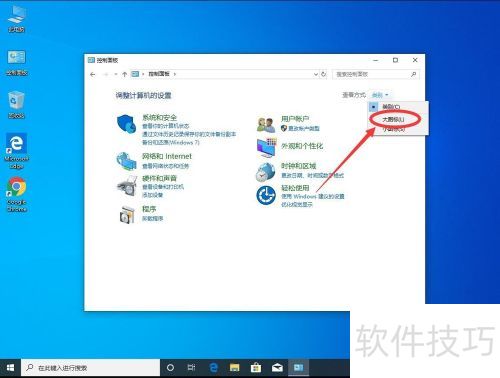Open the 程序 heading link
Viewport: 500px width, 378px height.
click(x=149, y=209)
